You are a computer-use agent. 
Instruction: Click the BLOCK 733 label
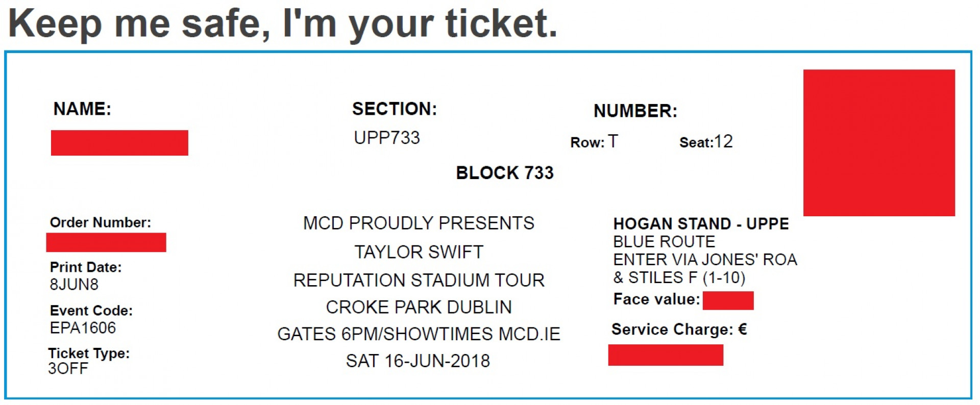(505, 173)
